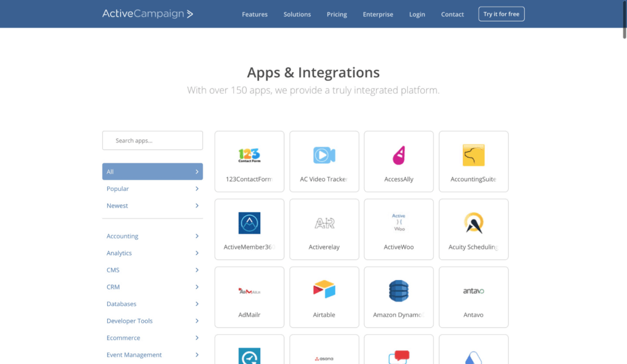
Task: Click the AdMailr logo
Action: (249, 291)
